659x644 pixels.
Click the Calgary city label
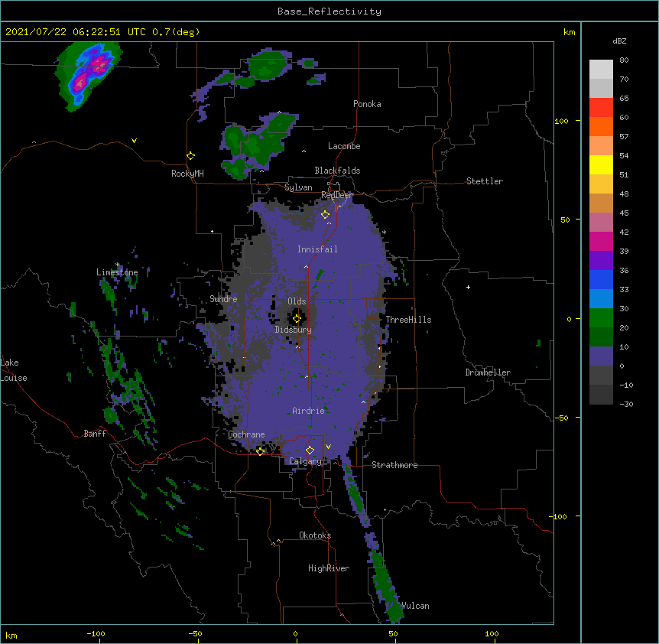(x=306, y=461)
